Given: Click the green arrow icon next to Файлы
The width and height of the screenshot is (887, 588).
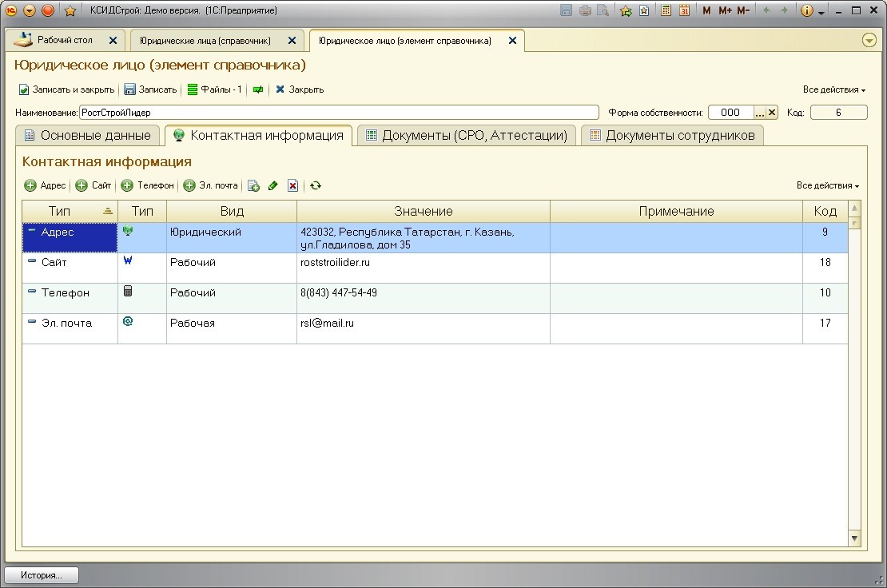Looking at the screenshot, I should 258,89.
